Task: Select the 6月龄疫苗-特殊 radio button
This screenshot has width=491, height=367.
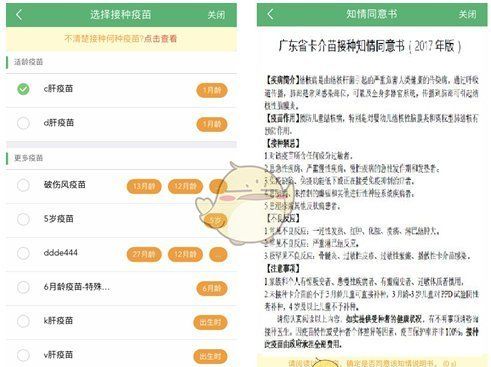Action: [23, 287]
